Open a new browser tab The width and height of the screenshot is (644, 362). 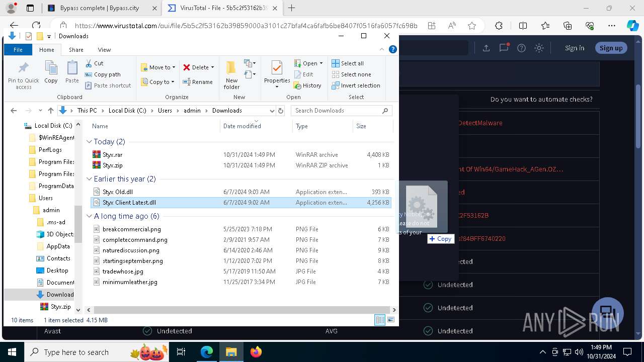coord(291,8)
